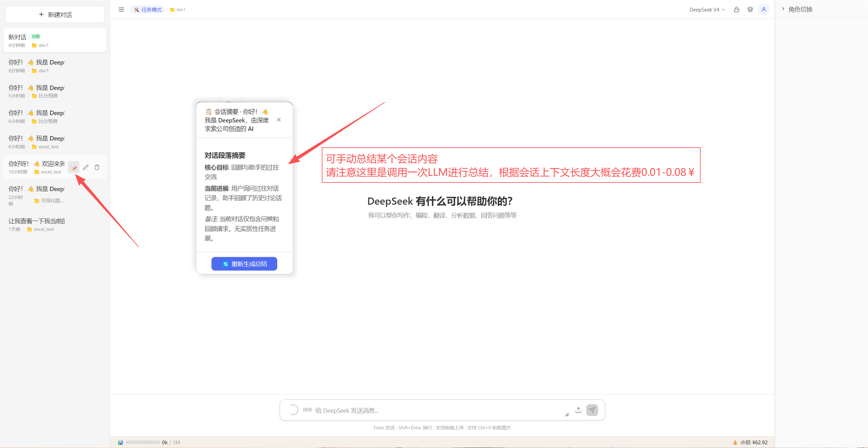Click the pencil rename icon on the 你好呀! row

[x=86, y=167]
